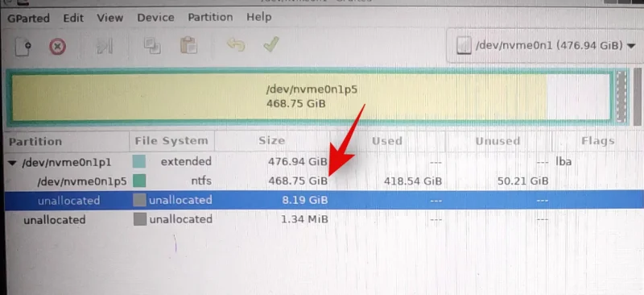This screenshot has width=644, height=295.
Task: Click the extended file system color swatch
Action: coord(139,162)
